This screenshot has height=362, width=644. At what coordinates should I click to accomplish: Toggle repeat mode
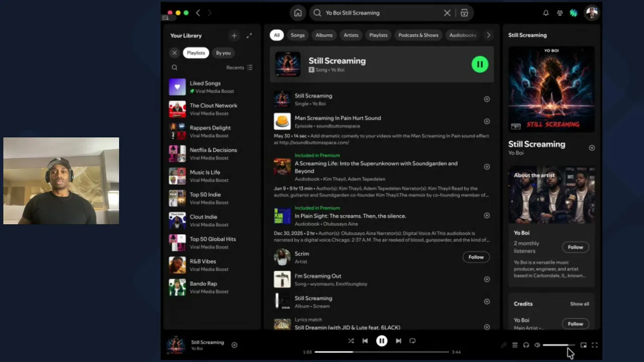(x=413, y=341)
